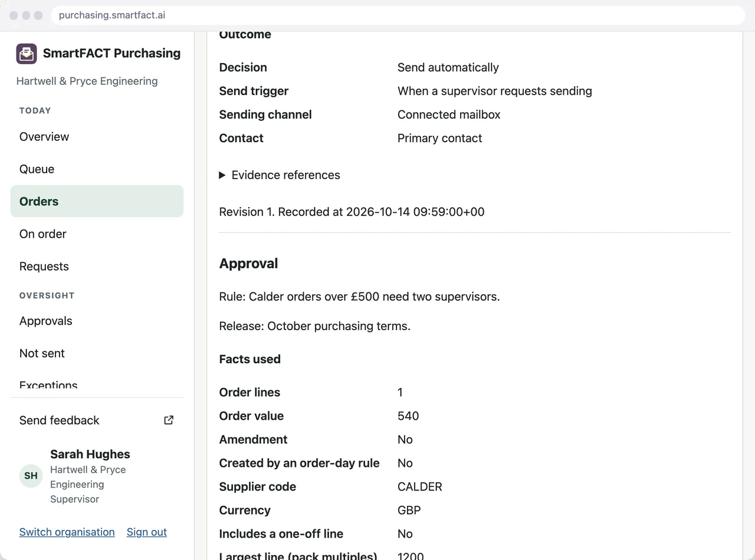Click the browser address bar
This screenshot has height=560, width=755.
coord(398,15)
